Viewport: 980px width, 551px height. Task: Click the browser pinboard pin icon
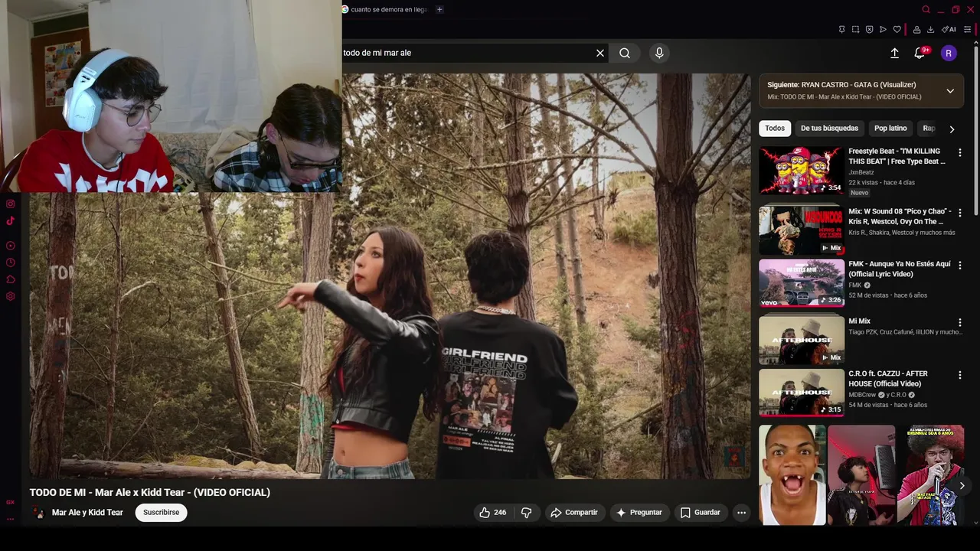point(841,30)
